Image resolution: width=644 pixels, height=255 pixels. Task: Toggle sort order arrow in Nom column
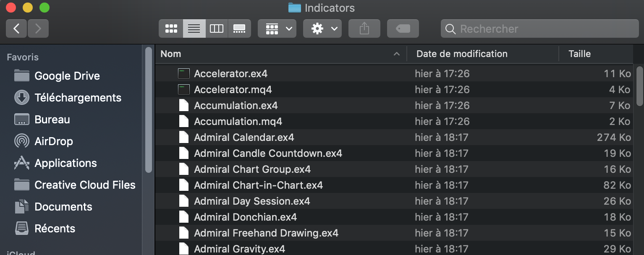(396, 54)
